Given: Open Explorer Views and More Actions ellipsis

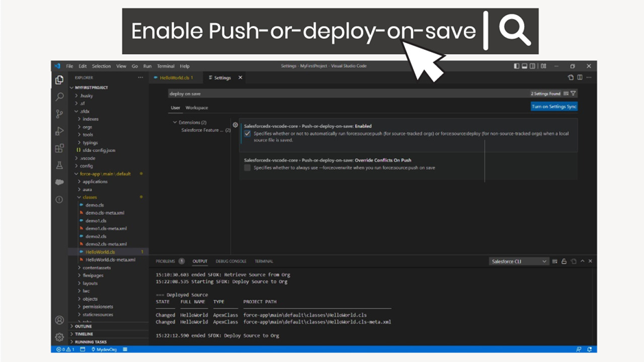Looking at the screenshot, I should (140, 77).
